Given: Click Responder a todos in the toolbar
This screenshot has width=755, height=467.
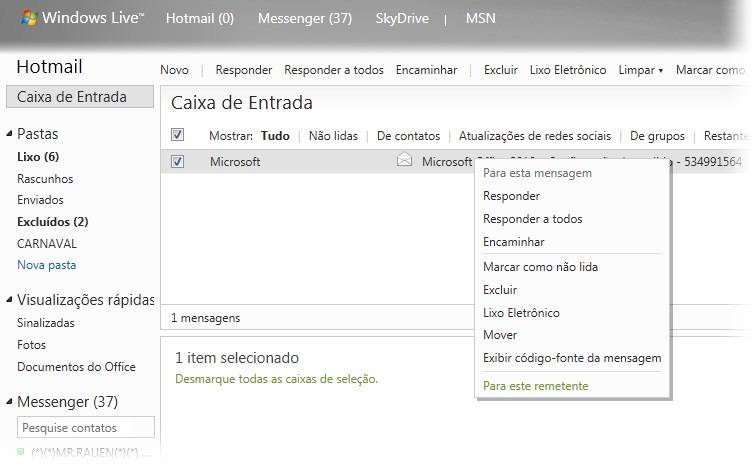Looking at the screenshot, I should pyautogui.click(x=334, y=70).
